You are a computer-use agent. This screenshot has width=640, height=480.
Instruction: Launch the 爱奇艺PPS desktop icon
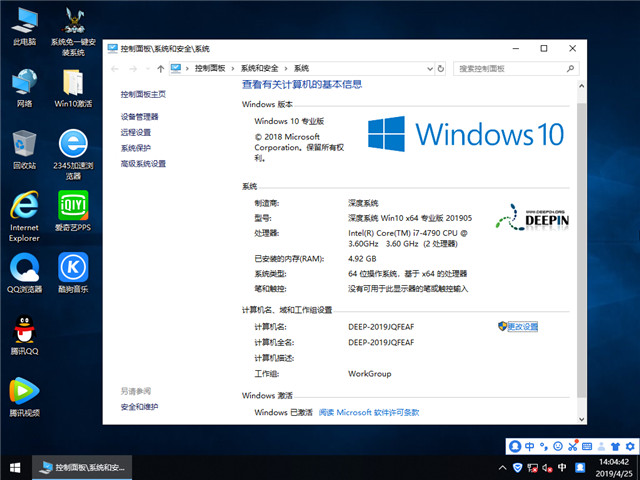pyautogui.click(x=73, y=211)
